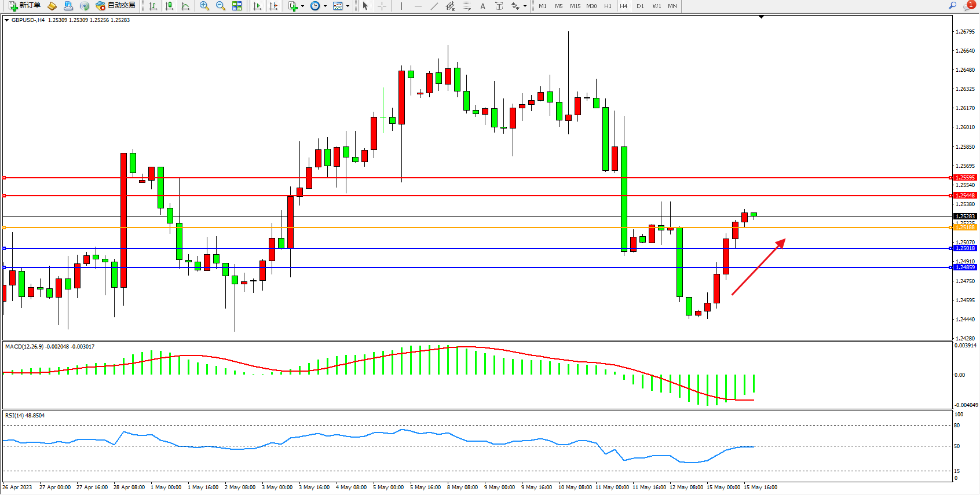Image resolution: width=980 pixels, height=495 pixels.
Task: Click the red 1.25595 price level label
Action: [x=965, y=178]
